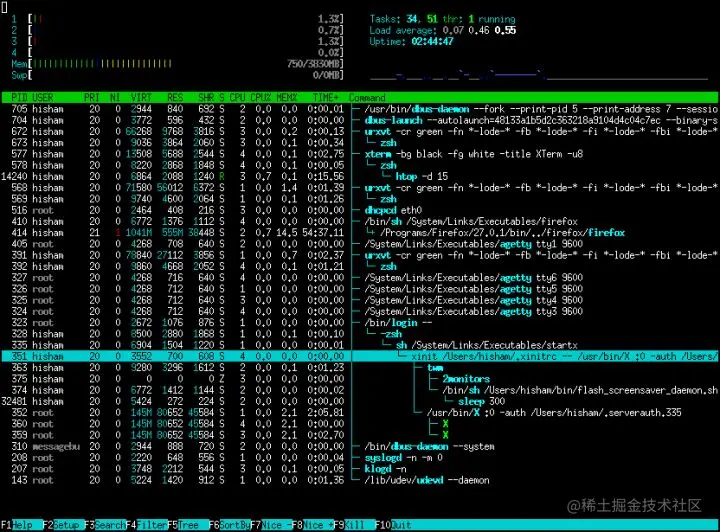Select the zsh child with PID 673
The image size is (720, 532).
coord(360,143)
